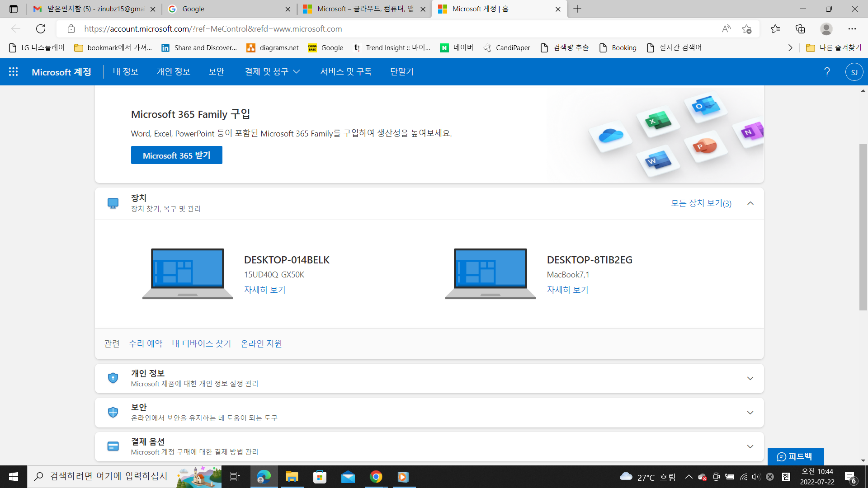Open the taskbar clock and date
The height and width of the screenshot is (488, 868).
(x=817, y=477)
